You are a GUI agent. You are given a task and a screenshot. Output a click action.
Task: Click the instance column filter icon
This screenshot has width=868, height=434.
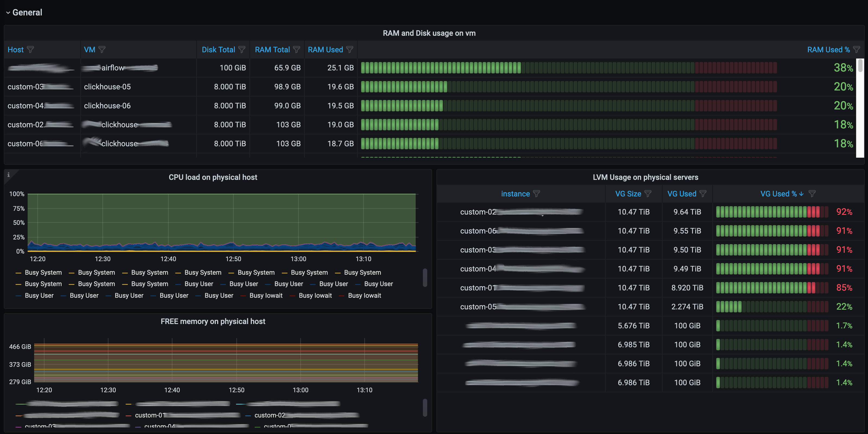tap(536, 194)
